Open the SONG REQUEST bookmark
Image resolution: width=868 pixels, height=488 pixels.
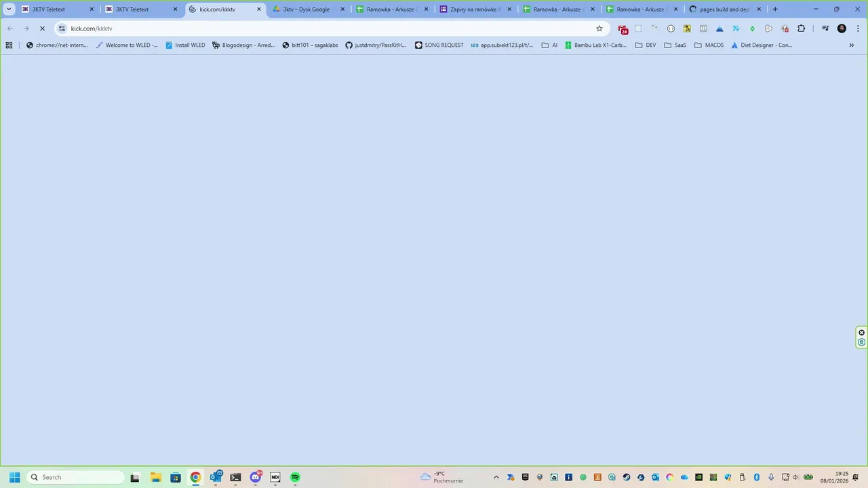(x=439, y=45)
